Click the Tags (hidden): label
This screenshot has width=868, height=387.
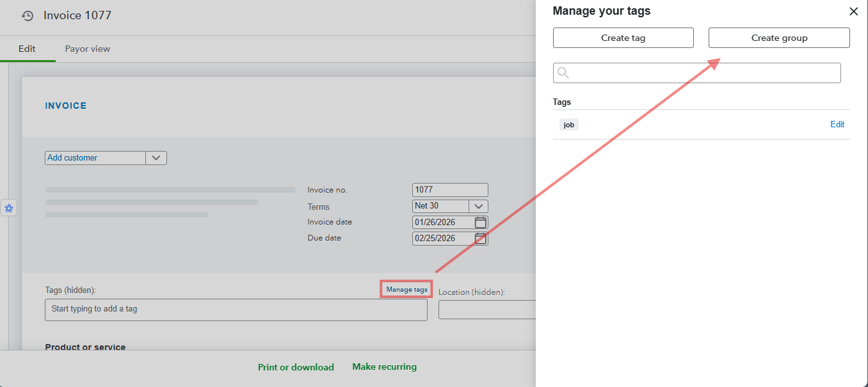(70, 290)
